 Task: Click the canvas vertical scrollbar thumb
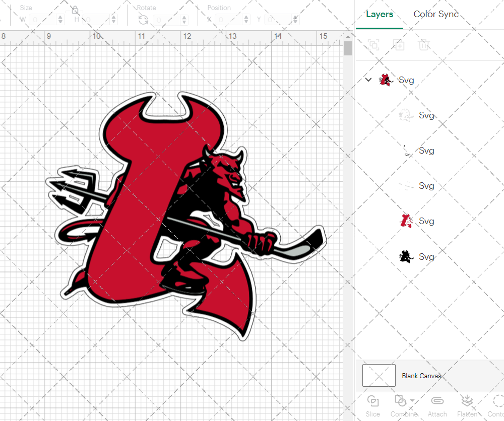348,48
